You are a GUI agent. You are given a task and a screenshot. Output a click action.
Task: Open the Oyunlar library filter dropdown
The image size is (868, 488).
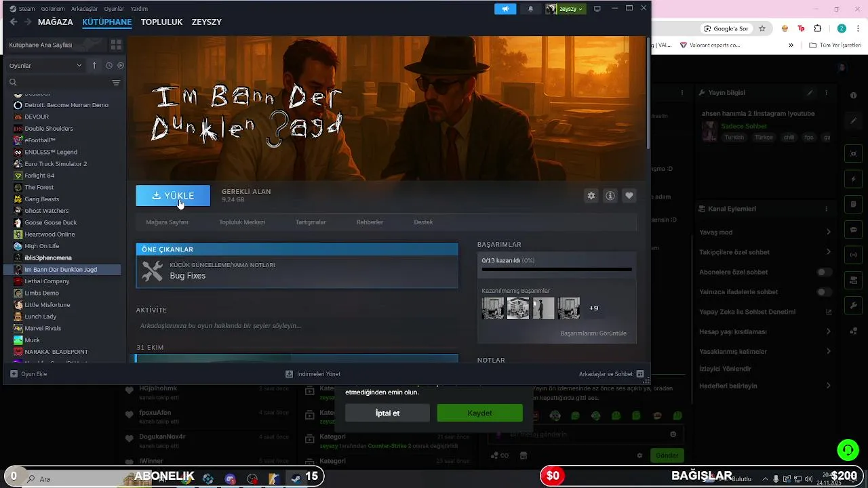point(46,65)
